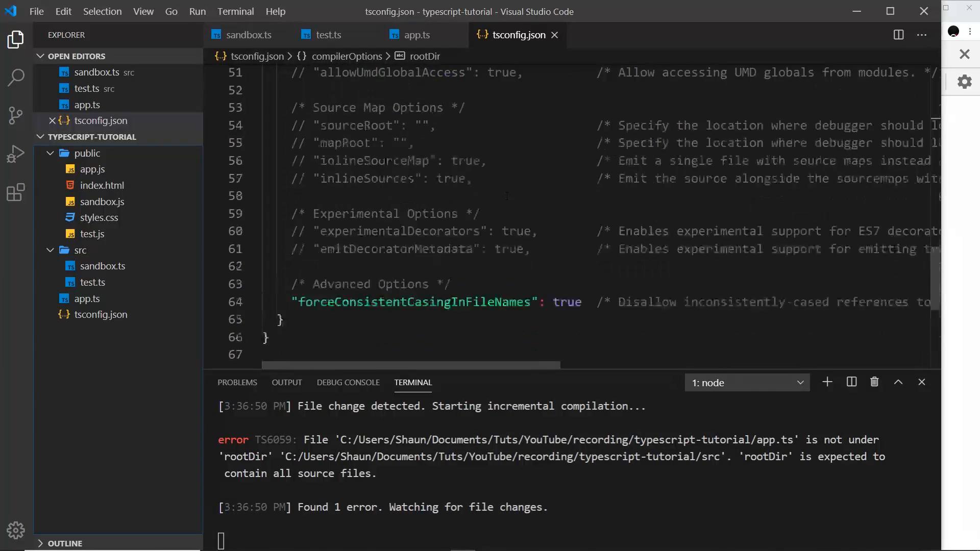Kill the terminal with trash icon

(874, 382)
